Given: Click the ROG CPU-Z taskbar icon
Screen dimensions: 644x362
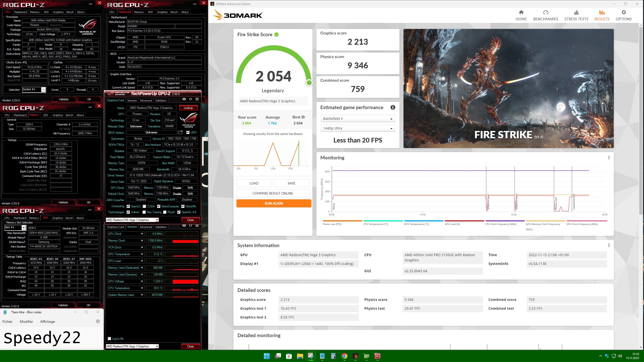Looking at the screenshot, I should tap(378, 356).
